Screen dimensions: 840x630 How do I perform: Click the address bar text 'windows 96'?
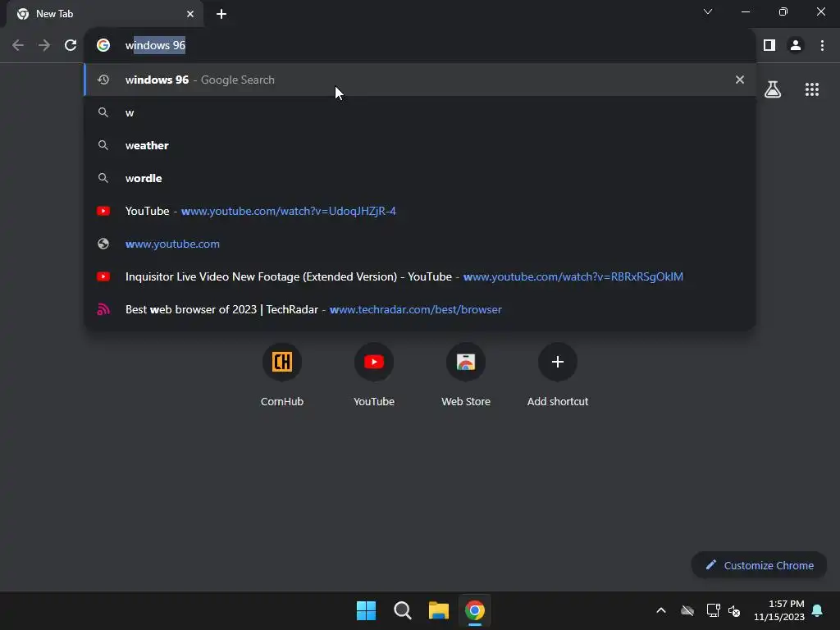click(x=155, y=46)
